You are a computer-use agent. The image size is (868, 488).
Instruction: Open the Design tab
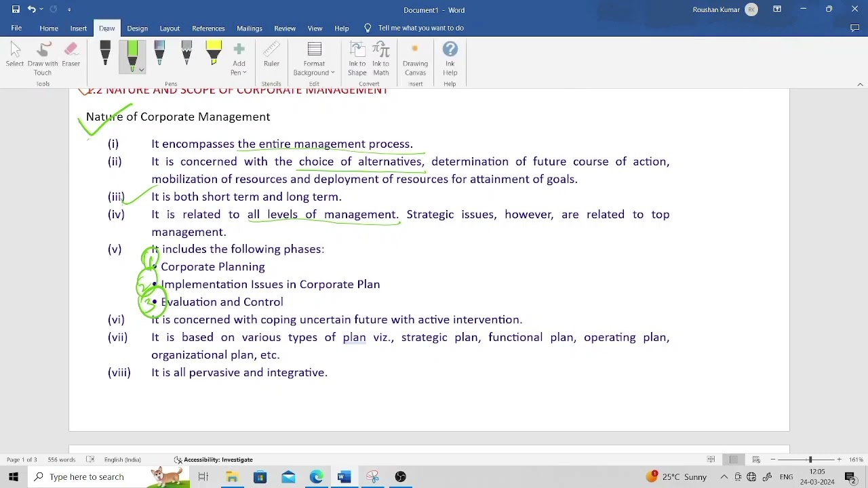click(137, 28)
